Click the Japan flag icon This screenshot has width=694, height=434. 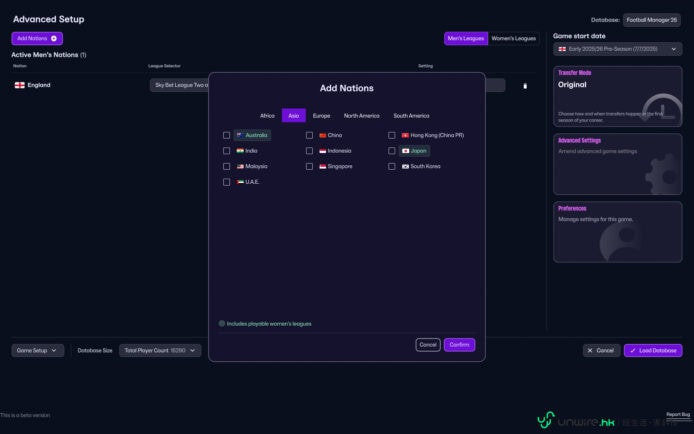tap(405, 151)
